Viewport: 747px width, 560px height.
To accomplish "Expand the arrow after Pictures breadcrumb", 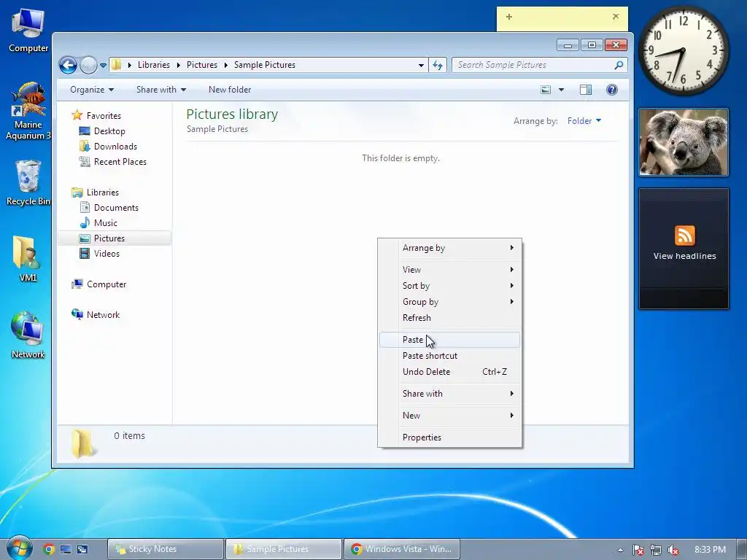I will tap(226, 65).
